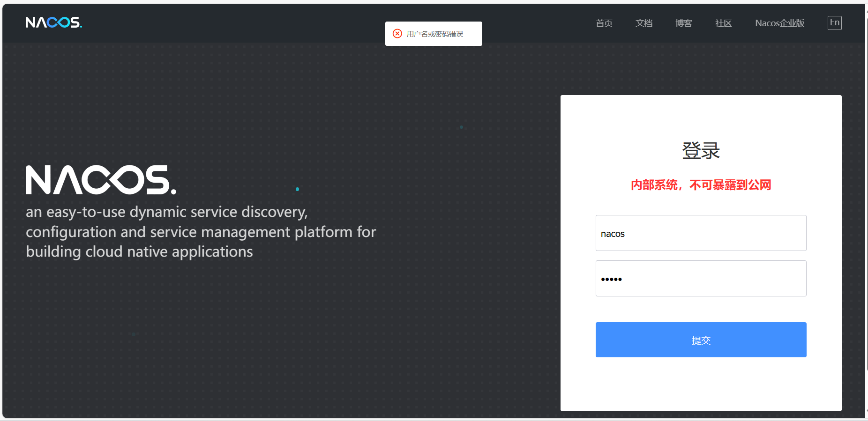Visit the Nacos企业版 link

pyautogui.click(x=780, y=23)
